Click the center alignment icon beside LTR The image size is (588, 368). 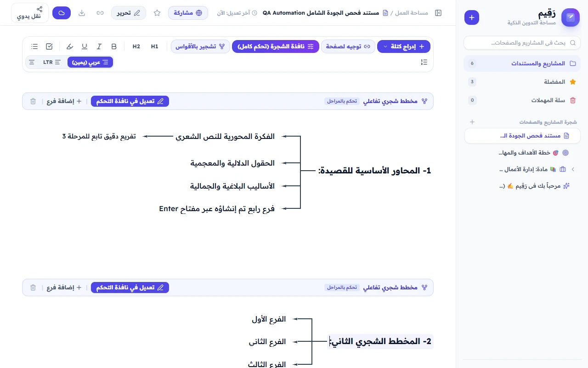pyautogui.click(x=32, y=62)
